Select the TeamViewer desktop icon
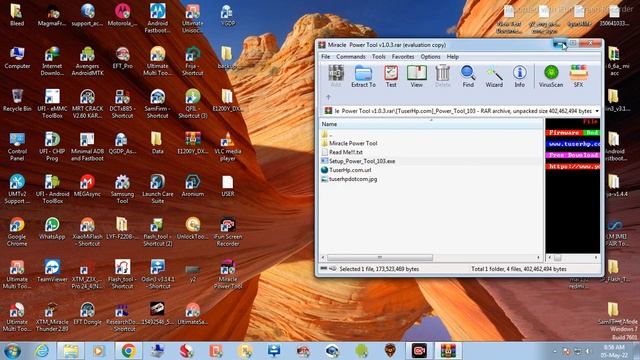The image size is (640, 360). pos(52,271)
